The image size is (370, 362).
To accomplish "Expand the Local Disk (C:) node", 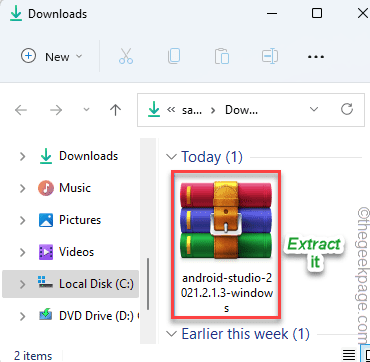I will [x=23, y=284].
